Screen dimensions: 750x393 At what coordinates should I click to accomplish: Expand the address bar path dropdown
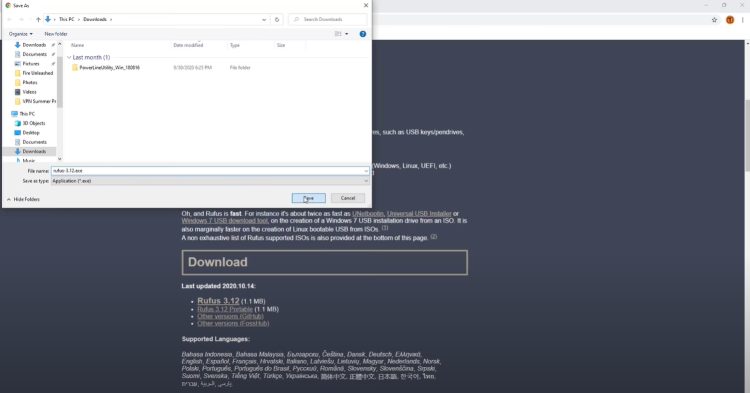click(264, 20)
